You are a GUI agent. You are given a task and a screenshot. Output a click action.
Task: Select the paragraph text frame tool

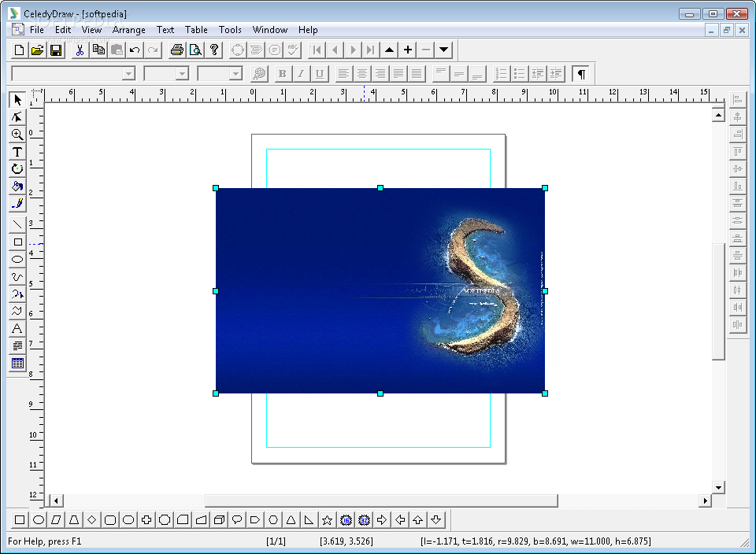coord(17,346)
